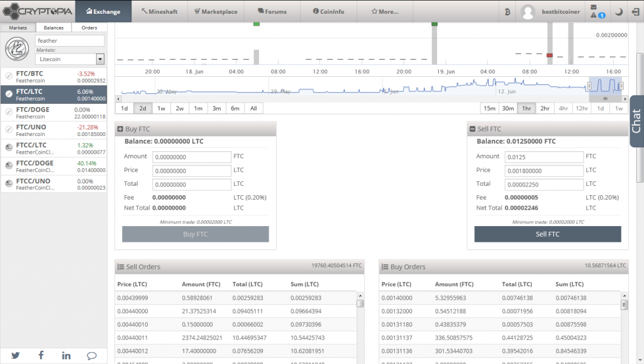Click the buy order at price 0.00140000
644x364 pixels.
click(x=500, y=298)
